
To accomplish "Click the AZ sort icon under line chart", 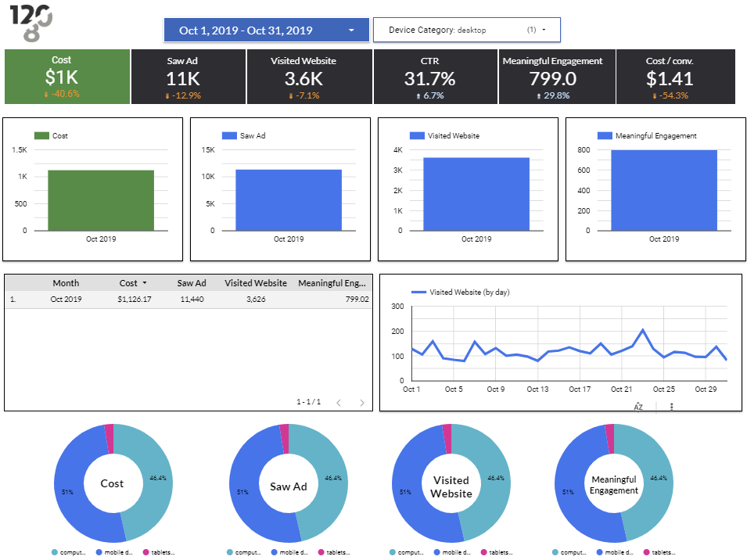I will point(638,407).
